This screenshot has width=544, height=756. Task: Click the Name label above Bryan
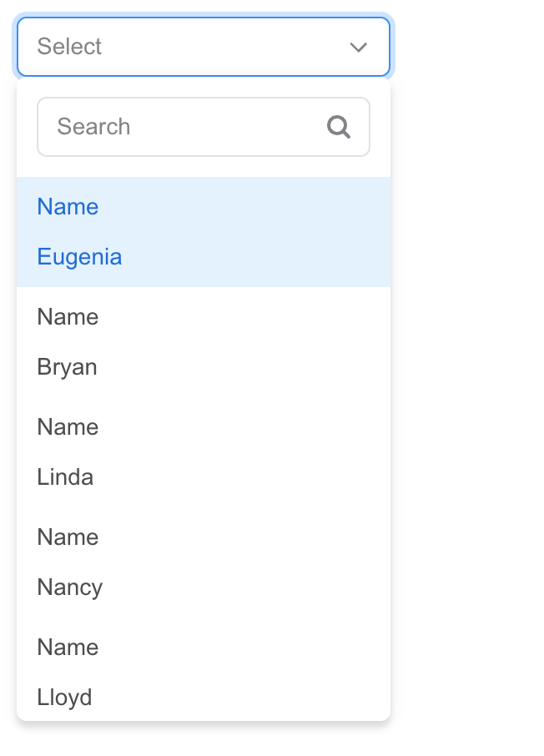(x=68, y=317)
